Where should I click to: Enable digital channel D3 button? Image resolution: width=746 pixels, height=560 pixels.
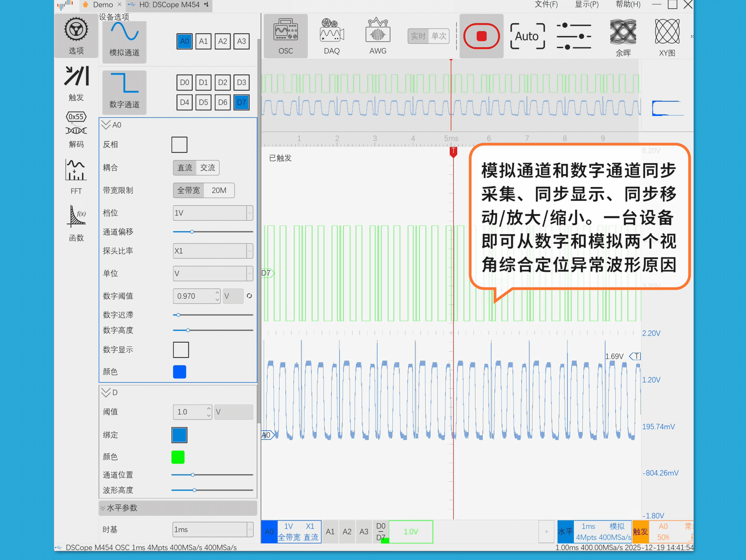(241, 82)
